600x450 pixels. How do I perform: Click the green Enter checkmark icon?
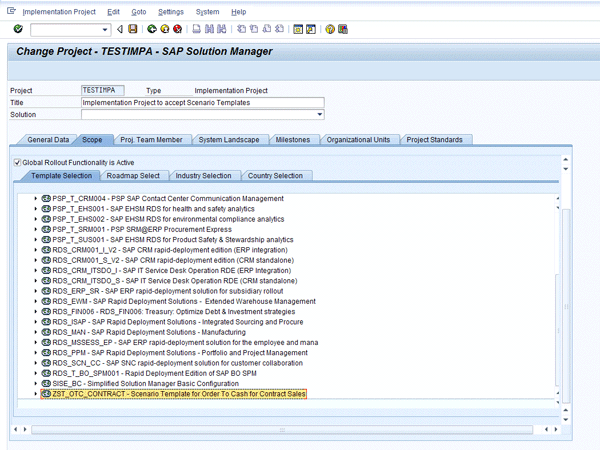[18, 29]
